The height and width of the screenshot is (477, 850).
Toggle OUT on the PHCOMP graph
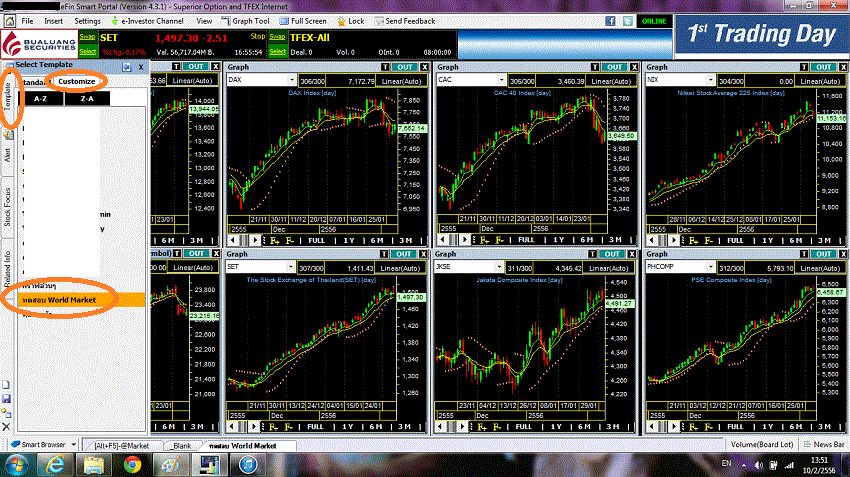click(x=823, y=254)
